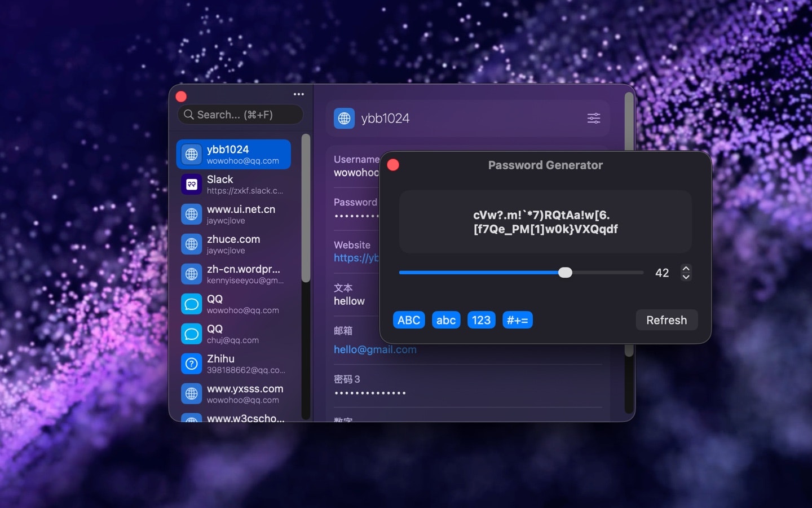The image size is (812, 508).
Task: Toggle uppercase letters ABC in the generator
Action: pos(408,320)
